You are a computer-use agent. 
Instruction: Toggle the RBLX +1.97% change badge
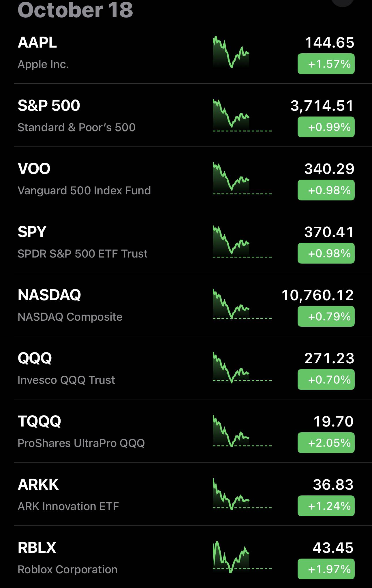[x=326, y=569]
